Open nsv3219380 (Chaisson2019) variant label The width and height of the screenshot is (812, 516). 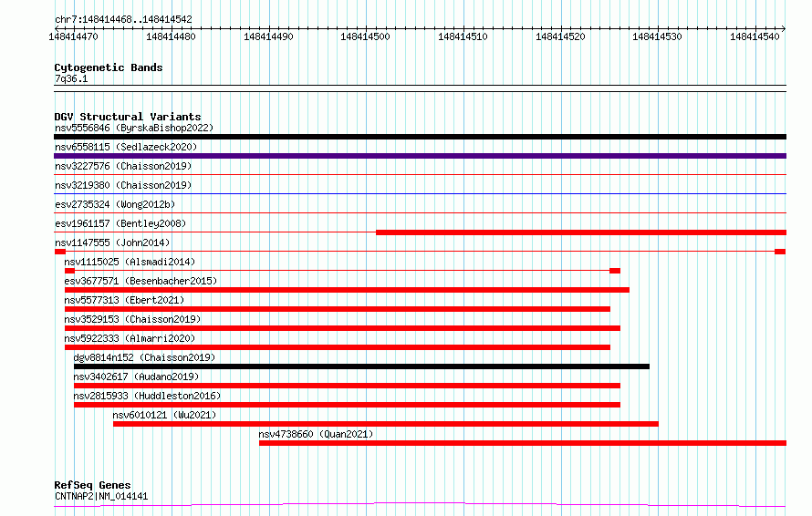[123, 185]
